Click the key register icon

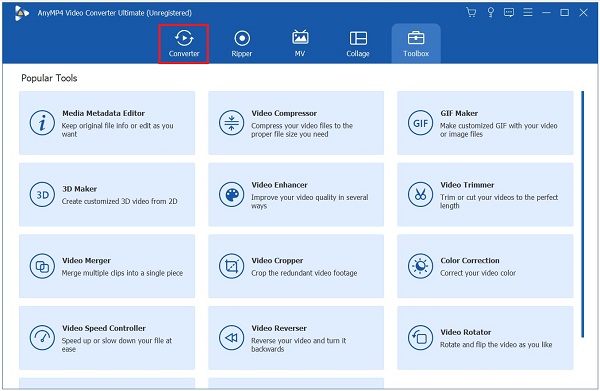[x=490, y=13]
